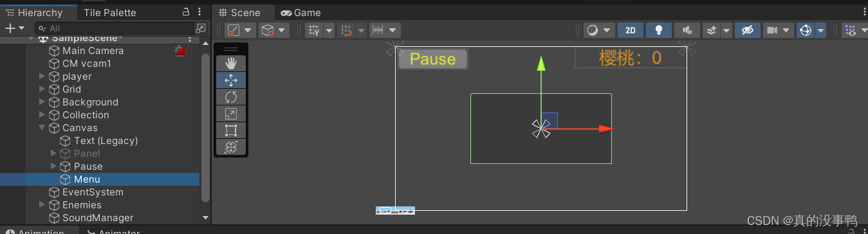868x234 pixels.
Task: Click the scene camera settings icon
Action: [771, 30]
